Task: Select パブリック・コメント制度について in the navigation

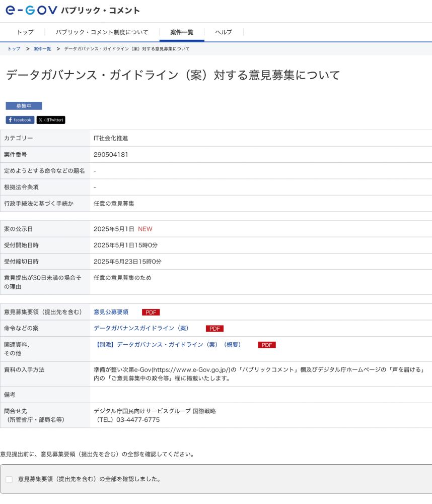Action: click(102, 32)
